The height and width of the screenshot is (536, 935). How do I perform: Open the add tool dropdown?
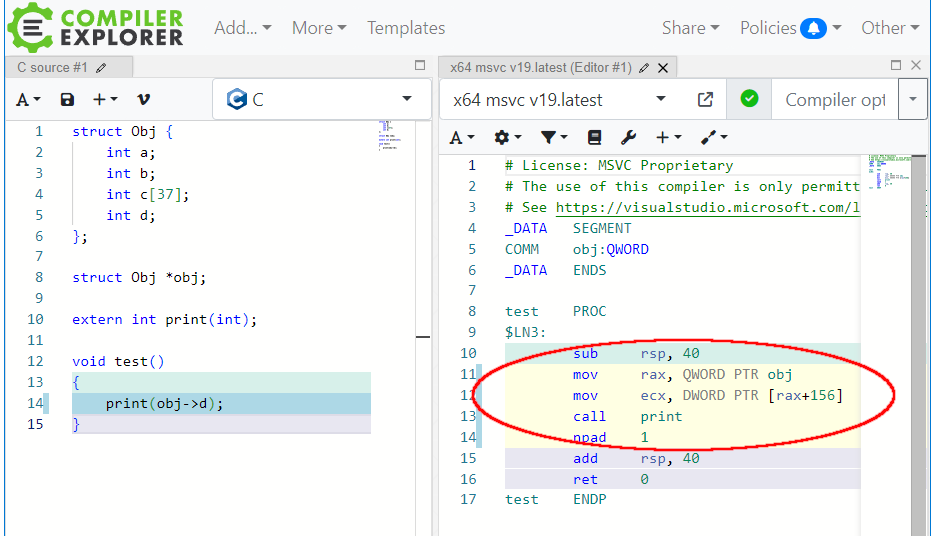[714, 138]
